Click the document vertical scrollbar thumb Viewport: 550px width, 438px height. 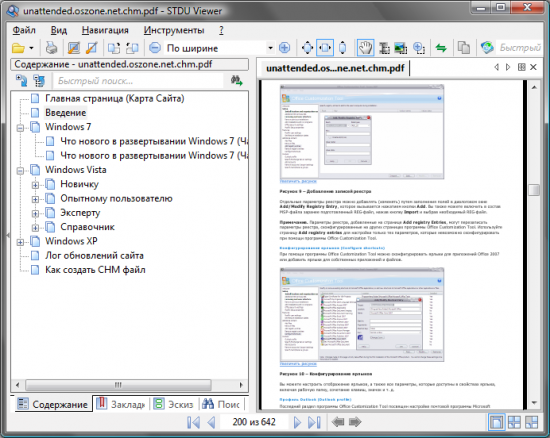pyautogui.click(x=534, y=190)
